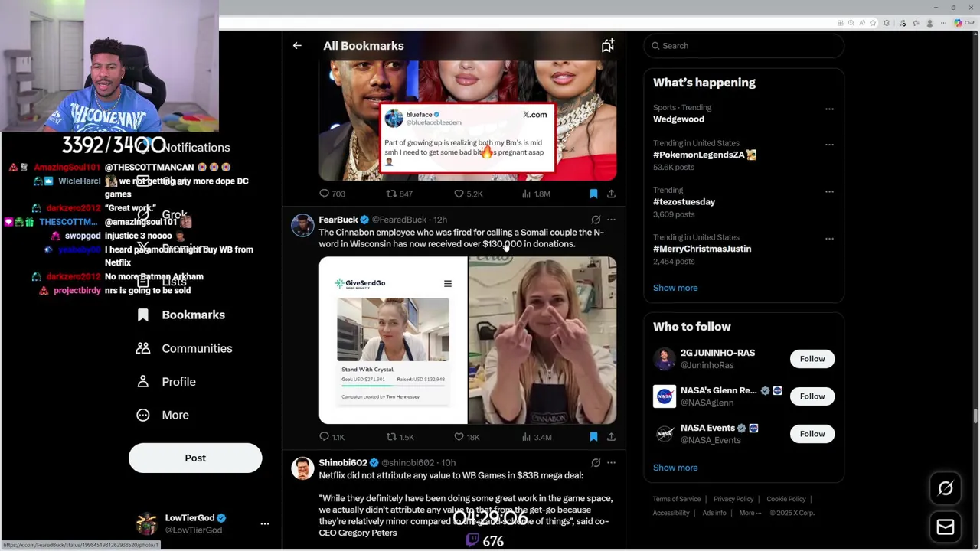Viewport: 980px width, 551px height.
Task: Open NASA Events profile avatar
Action: pyautogui.click(x=665, y=434)
